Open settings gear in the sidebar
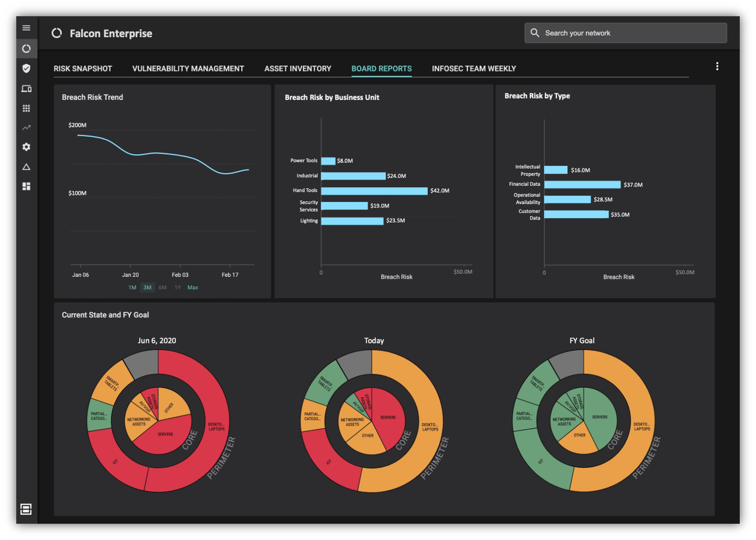 pyautogui.click(x=27, y=147)
